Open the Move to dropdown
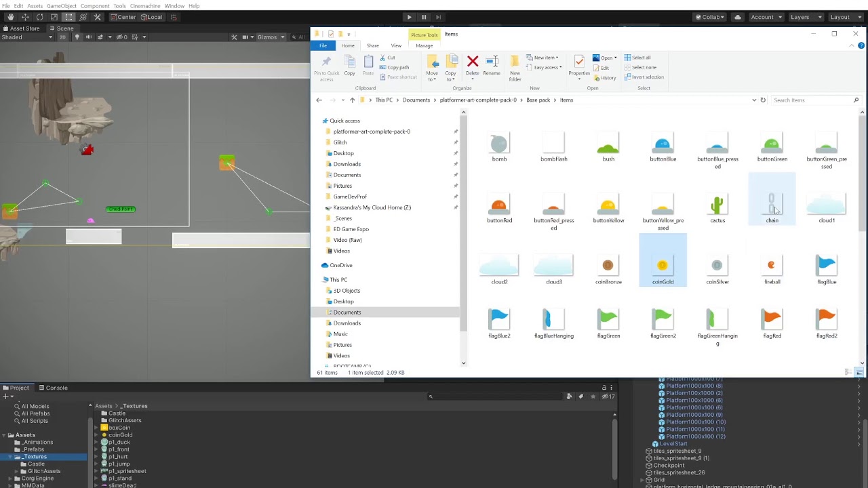 tap(432, 68)
